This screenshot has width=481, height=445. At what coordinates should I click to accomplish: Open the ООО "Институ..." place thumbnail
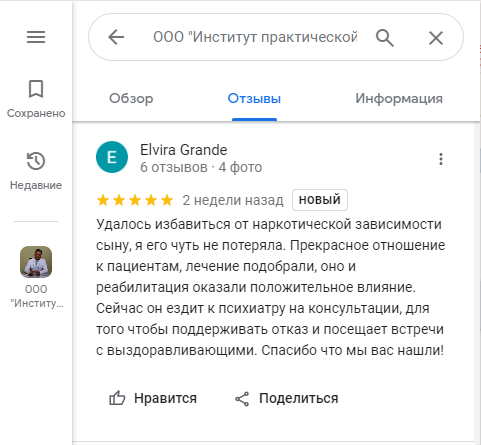coord(36,262)
